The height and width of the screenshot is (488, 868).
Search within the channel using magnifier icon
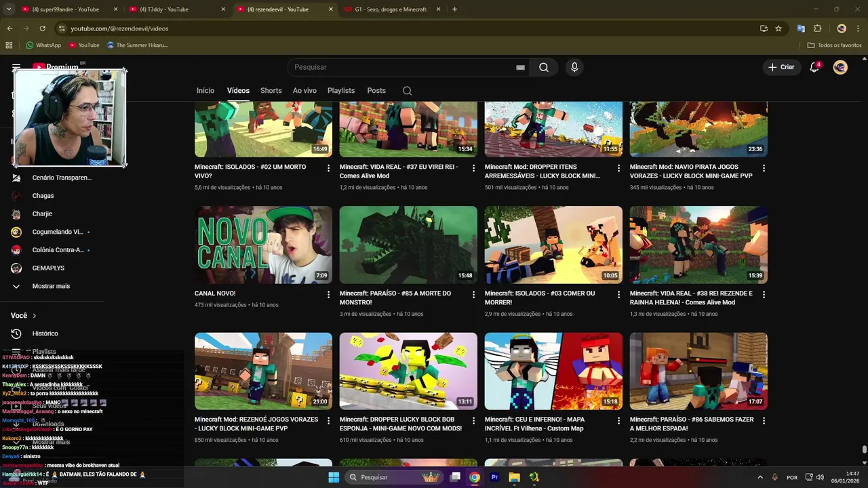tap(407, 91)
